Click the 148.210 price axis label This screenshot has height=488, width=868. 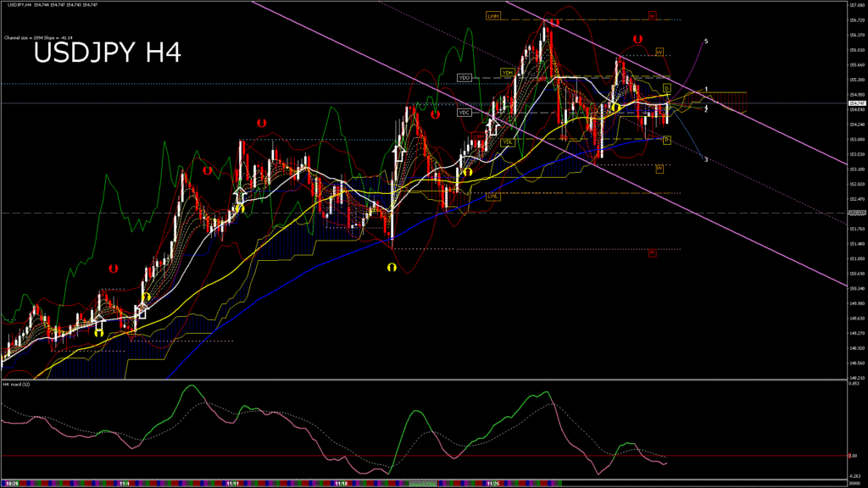coord(857,379)
